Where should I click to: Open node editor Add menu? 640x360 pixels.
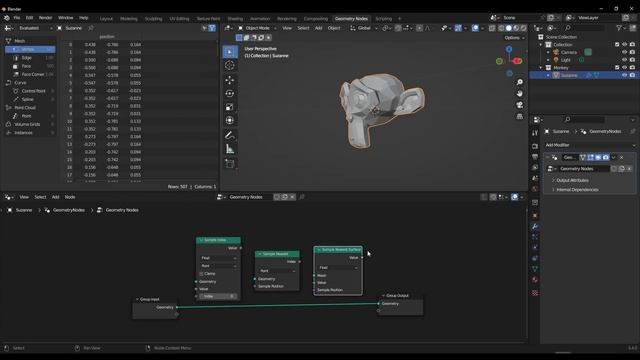click(56, 197)
